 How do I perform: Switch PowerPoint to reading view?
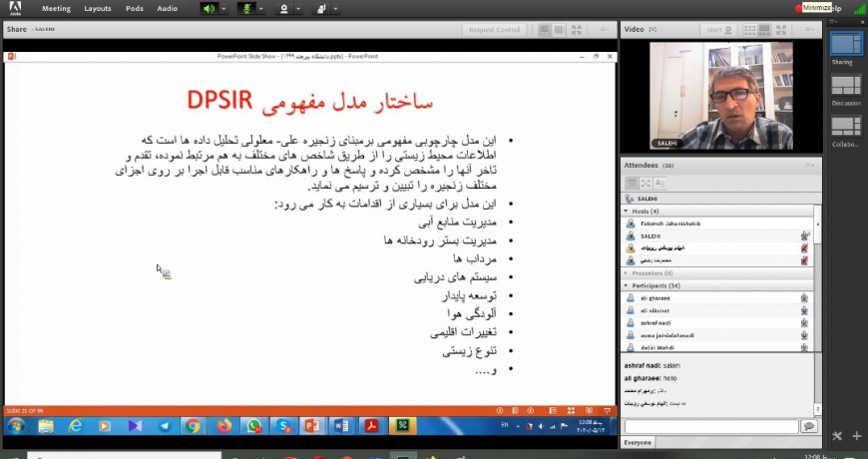pos(589,411)
